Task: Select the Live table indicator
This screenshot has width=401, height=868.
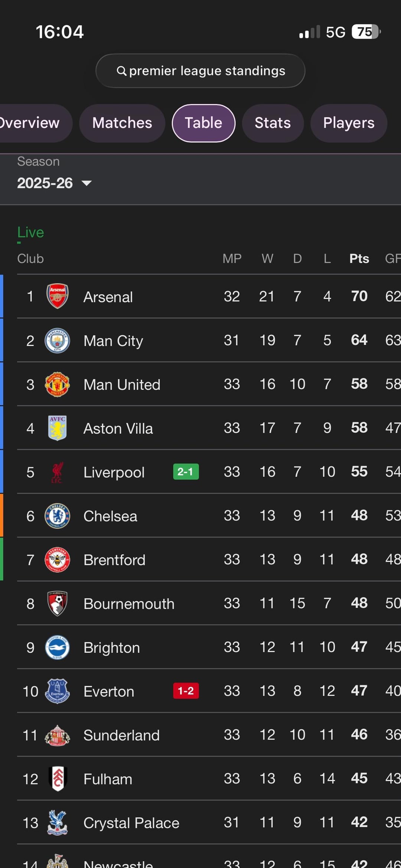Action: [x=30, y=232]
